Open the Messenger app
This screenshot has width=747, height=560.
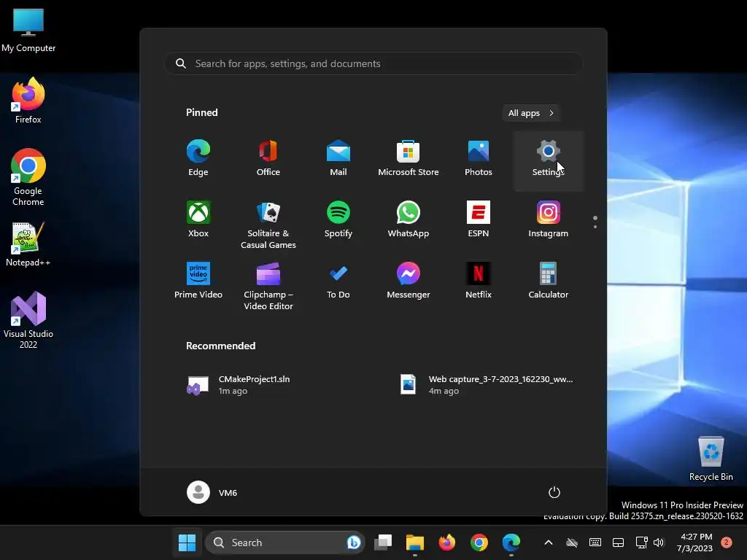(x=409, y=281)
